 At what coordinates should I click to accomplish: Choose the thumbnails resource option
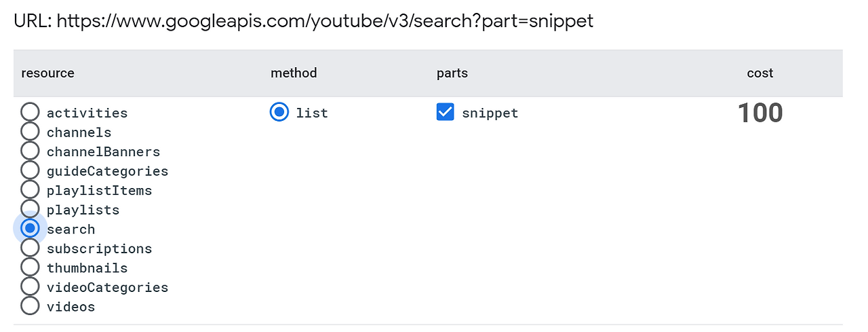(x=30, y=268)
